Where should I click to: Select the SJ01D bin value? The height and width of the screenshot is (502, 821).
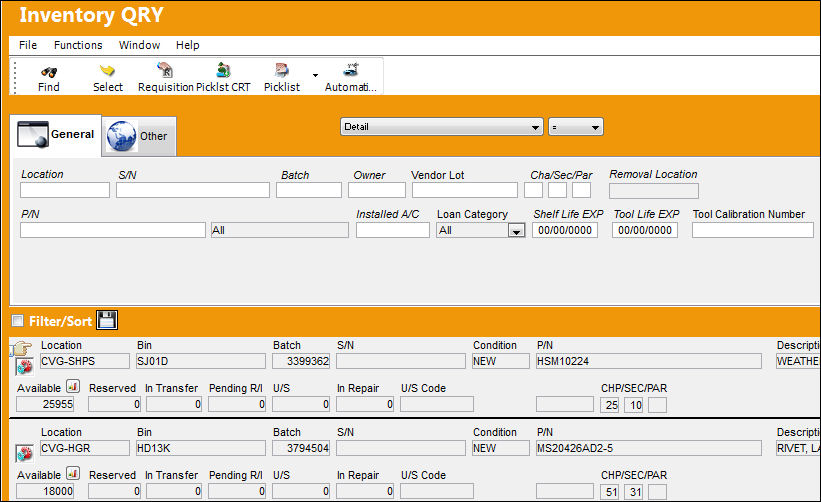pos(201,361)
